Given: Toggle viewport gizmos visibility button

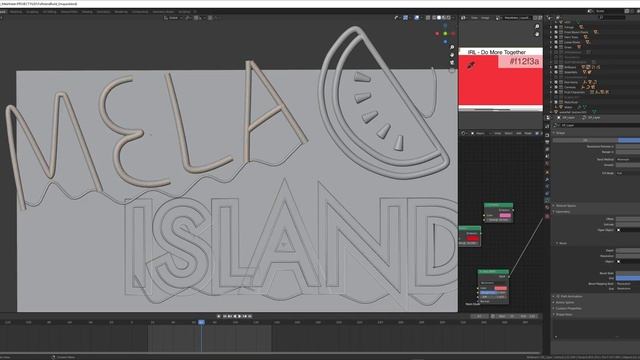Looking at the screenshot, I should coord(406,18).
